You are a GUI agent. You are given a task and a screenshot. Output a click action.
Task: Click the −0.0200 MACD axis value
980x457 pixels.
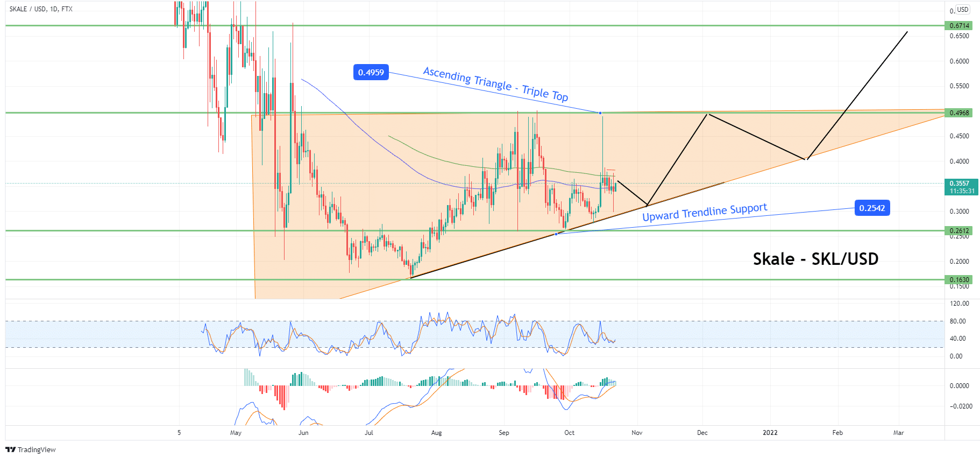coord(961,406)
